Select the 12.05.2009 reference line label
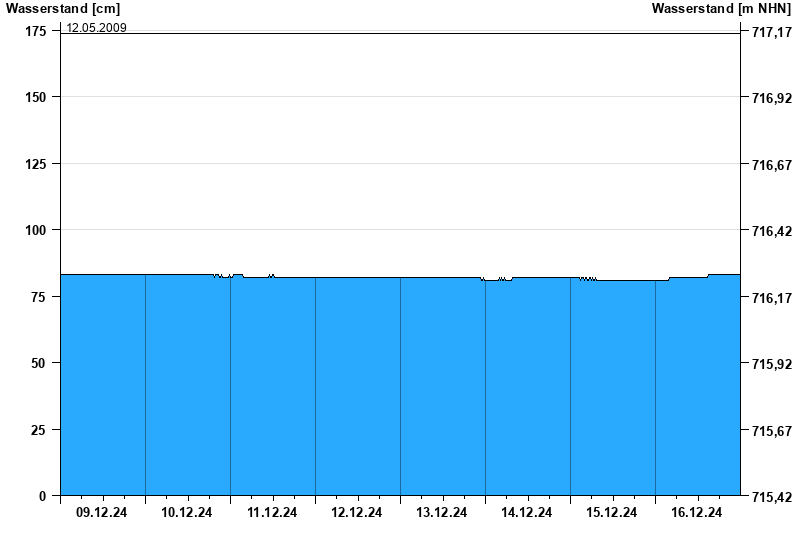 coord(96,28)
